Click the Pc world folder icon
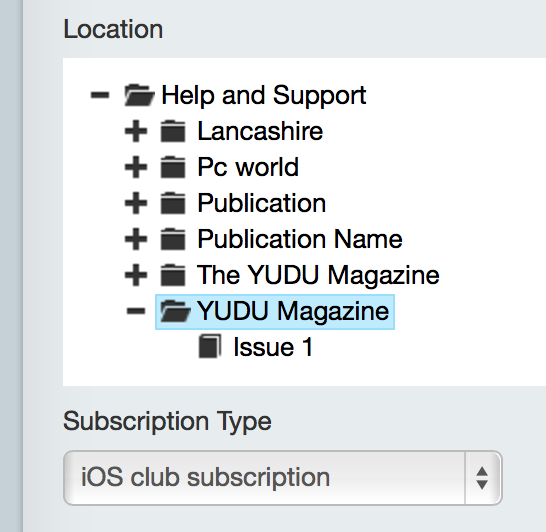546x532 pixels. pyautogui.click(x=173, y=167)
